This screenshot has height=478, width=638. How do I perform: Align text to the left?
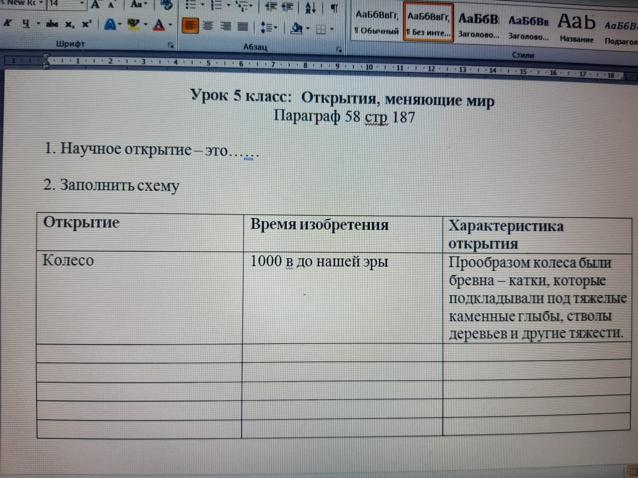[190, 26]
